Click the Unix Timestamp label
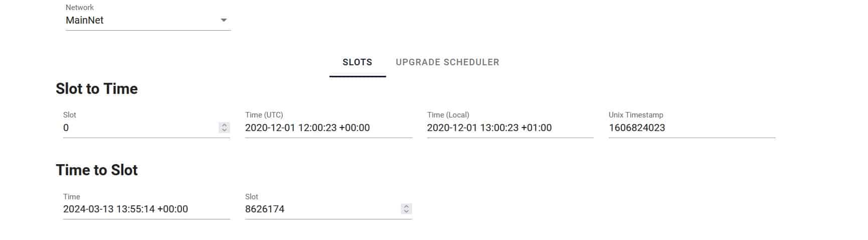The image size is (868, 240). pyautogui.click(x=636, y=115)
